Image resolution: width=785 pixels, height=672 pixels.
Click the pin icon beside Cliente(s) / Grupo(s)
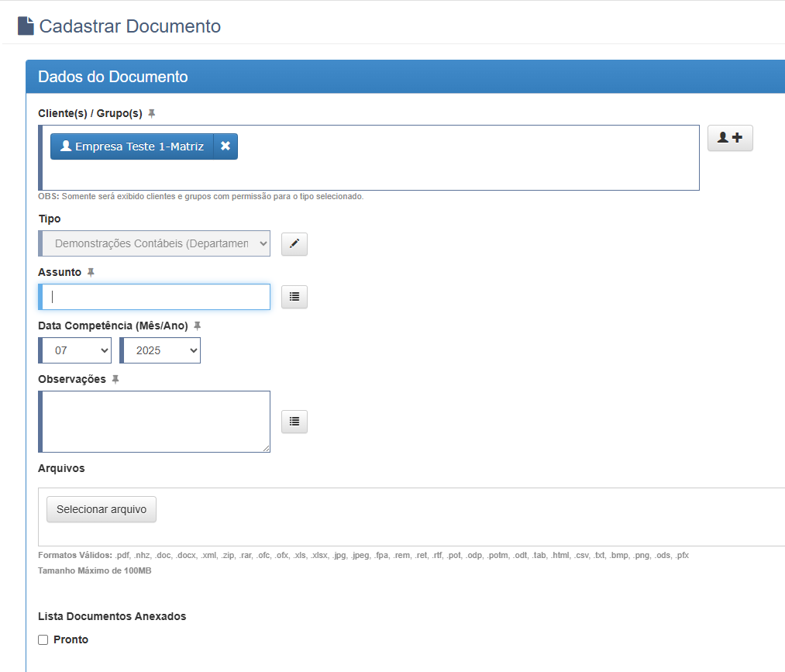(152, 114)
